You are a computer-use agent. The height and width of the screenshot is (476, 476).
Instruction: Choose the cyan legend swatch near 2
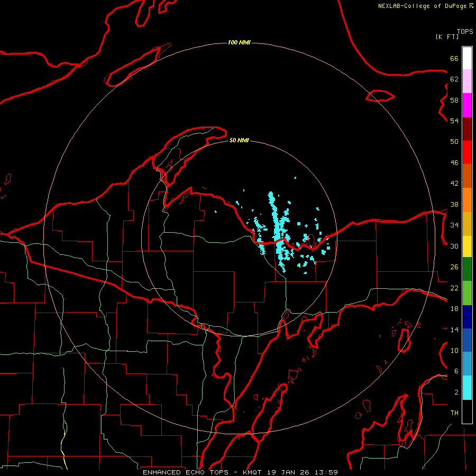tap(467, 388)
